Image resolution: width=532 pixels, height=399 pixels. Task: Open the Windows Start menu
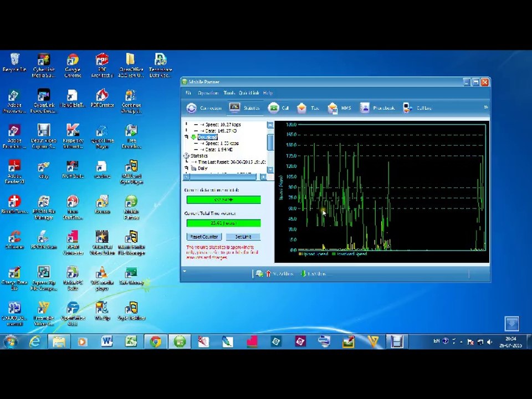point(11,342)
